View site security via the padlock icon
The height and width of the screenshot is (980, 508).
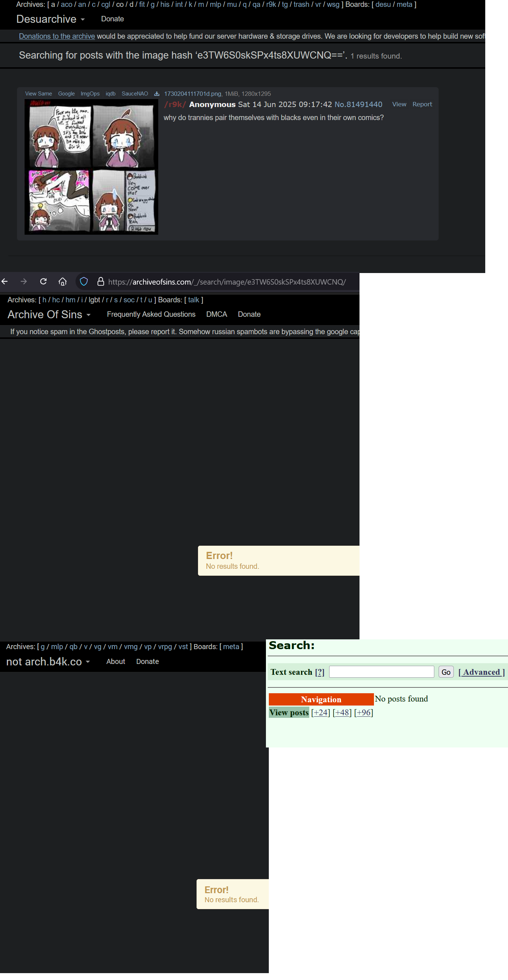tap(100, 281)
